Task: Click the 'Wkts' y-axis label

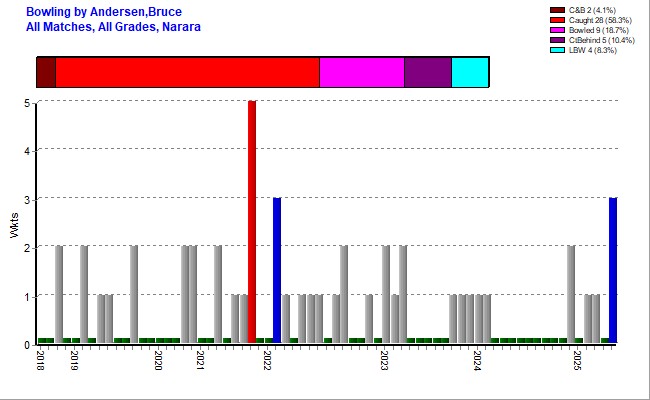Action: point(15,225)
